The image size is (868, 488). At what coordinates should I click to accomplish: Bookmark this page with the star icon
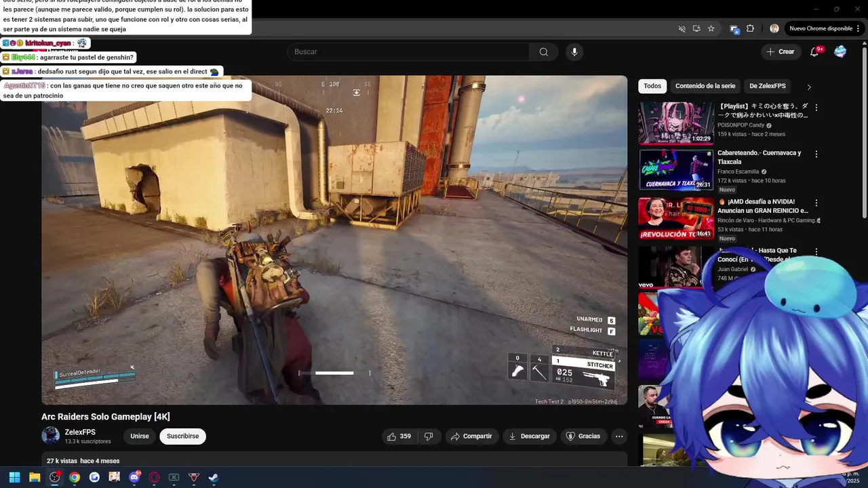(x=711, y=28)
